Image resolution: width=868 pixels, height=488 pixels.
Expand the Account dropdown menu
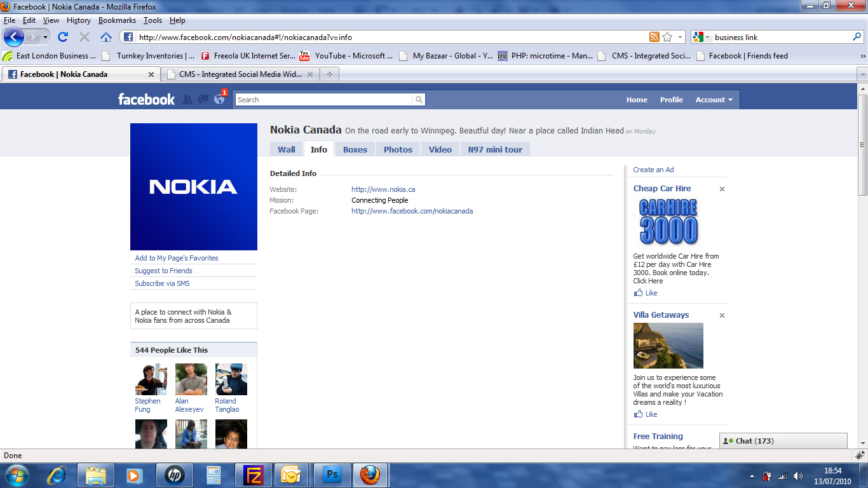714,100
